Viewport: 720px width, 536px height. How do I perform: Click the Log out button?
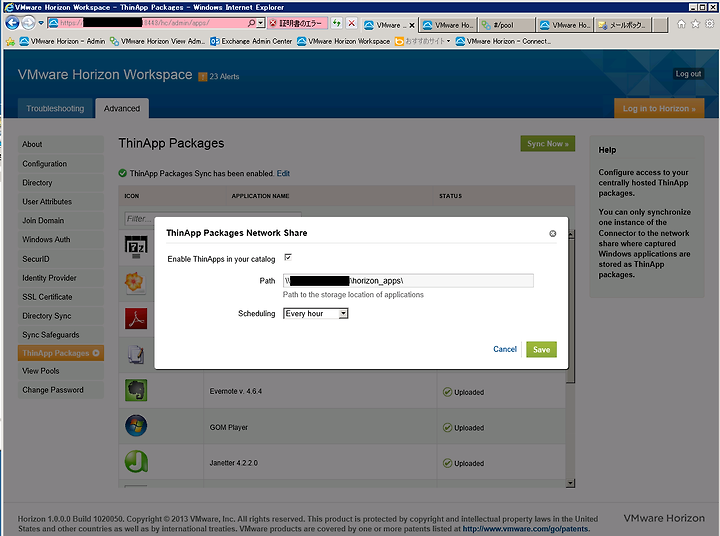click(x=688, y=73)
